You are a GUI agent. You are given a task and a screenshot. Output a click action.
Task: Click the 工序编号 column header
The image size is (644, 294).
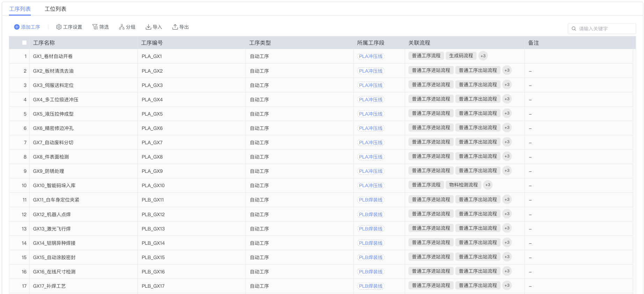(x=152, y=43)
